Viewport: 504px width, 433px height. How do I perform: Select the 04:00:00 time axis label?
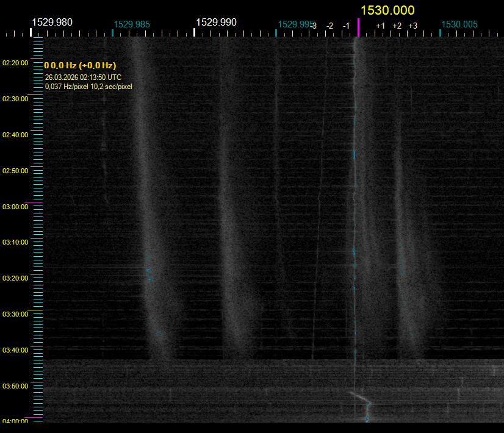click(x=15, y=421)
